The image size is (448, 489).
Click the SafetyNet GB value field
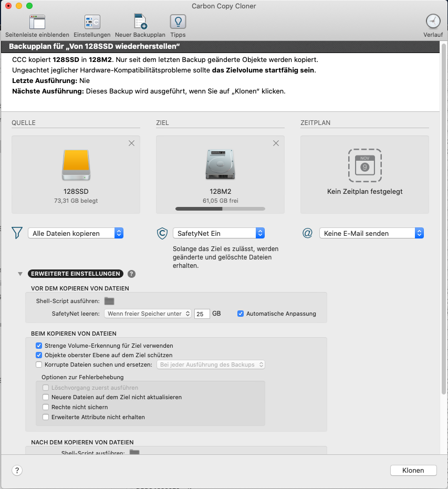point(202,314)
